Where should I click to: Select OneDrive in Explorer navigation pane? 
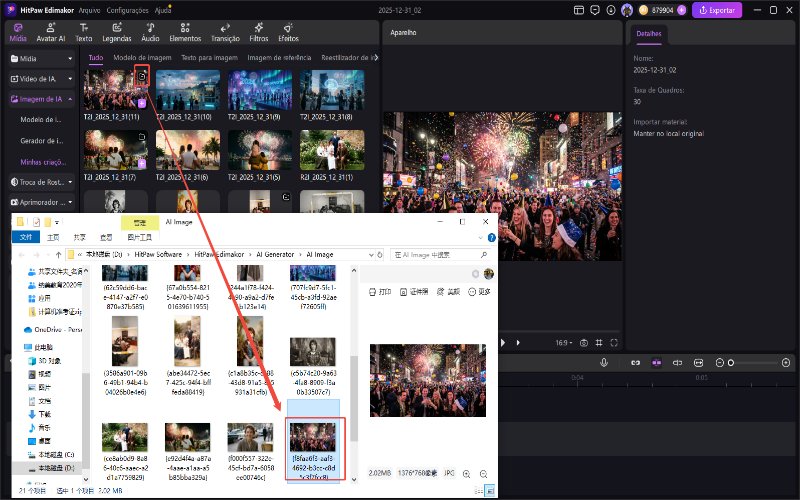tap(53, 330)
